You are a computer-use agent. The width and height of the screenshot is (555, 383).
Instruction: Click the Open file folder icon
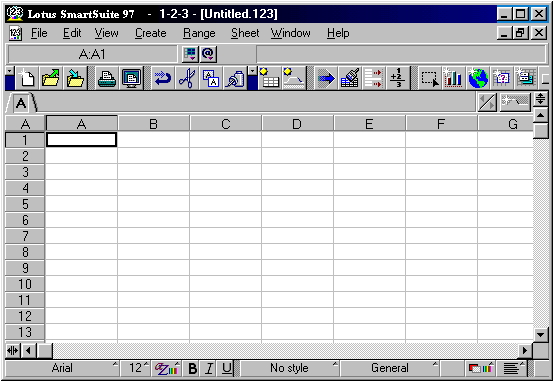51,78
